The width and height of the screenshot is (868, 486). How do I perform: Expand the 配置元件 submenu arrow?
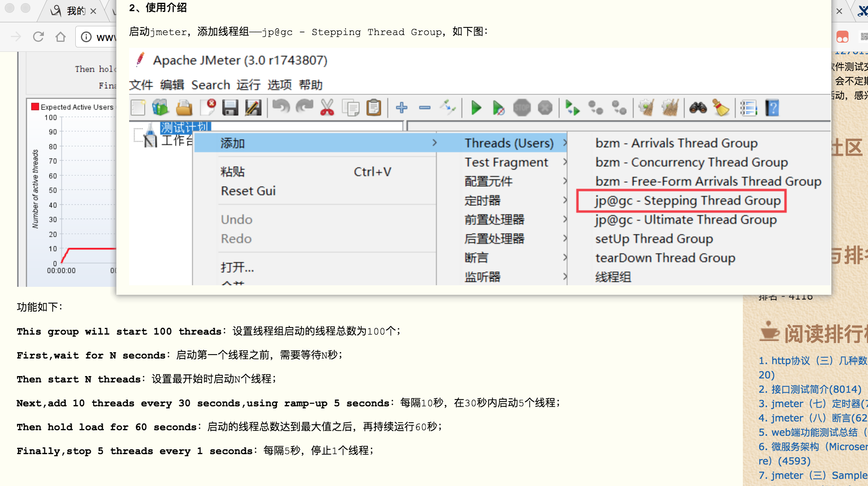click(565, 181)
